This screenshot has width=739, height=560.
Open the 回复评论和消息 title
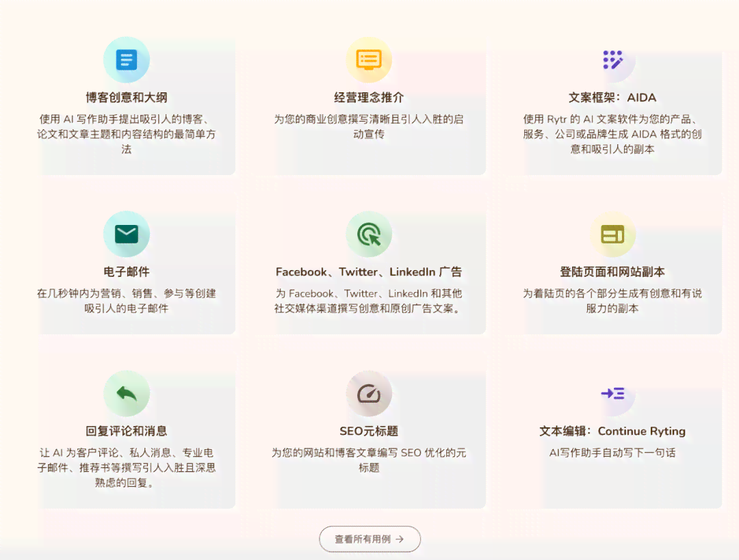click(x=127, y=431)
